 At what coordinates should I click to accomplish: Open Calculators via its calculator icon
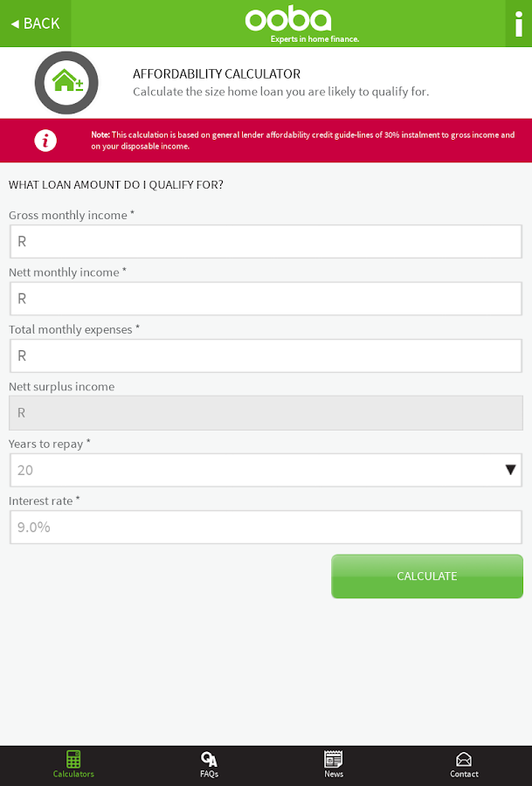[x=73, y=759]
